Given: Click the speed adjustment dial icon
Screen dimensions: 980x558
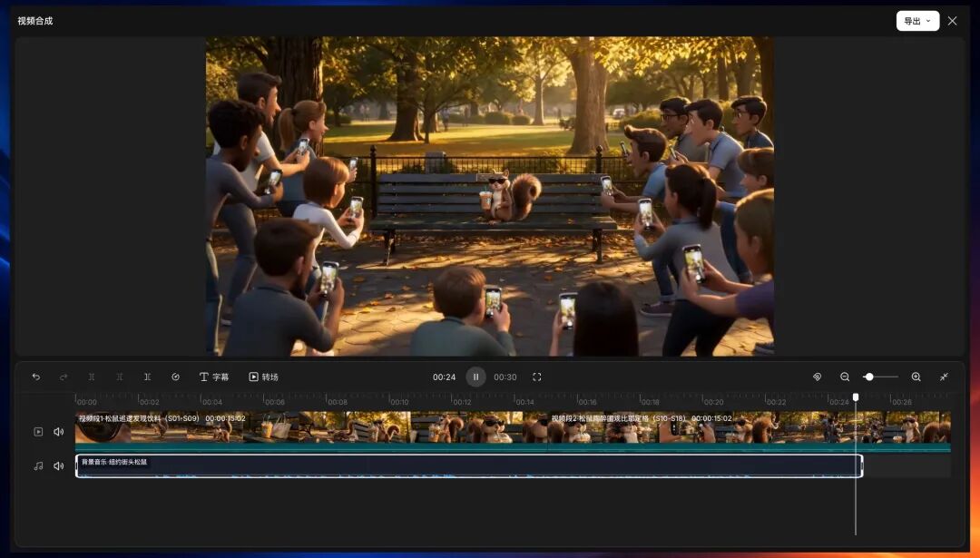Looking at the screenshot, I should 176,377.
